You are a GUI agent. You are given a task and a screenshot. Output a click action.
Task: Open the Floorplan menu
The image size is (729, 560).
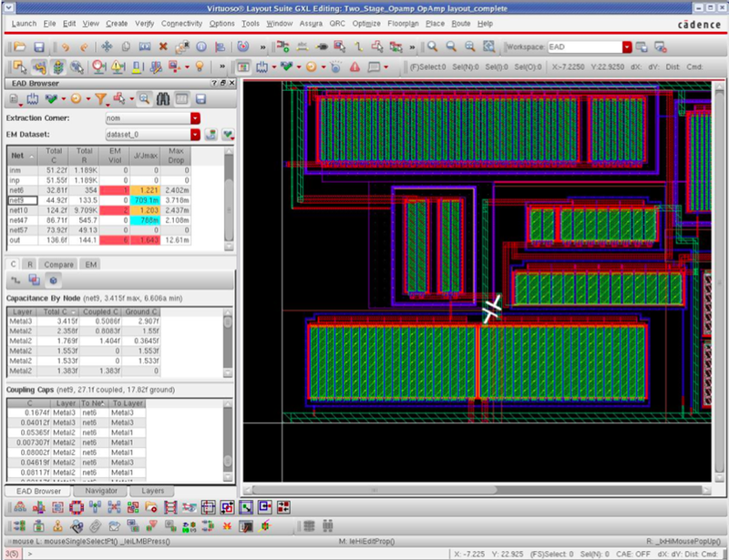tap(403, 24)
